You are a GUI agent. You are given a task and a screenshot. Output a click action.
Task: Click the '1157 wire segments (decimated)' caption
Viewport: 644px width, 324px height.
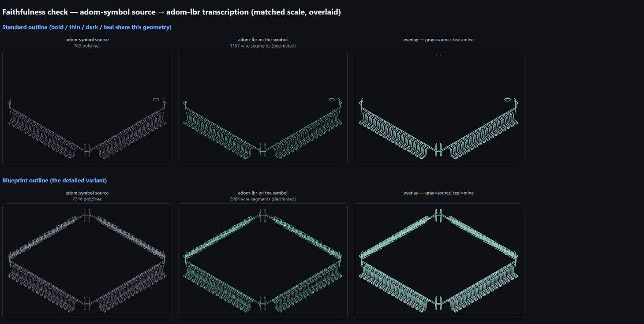pos(263,46)
